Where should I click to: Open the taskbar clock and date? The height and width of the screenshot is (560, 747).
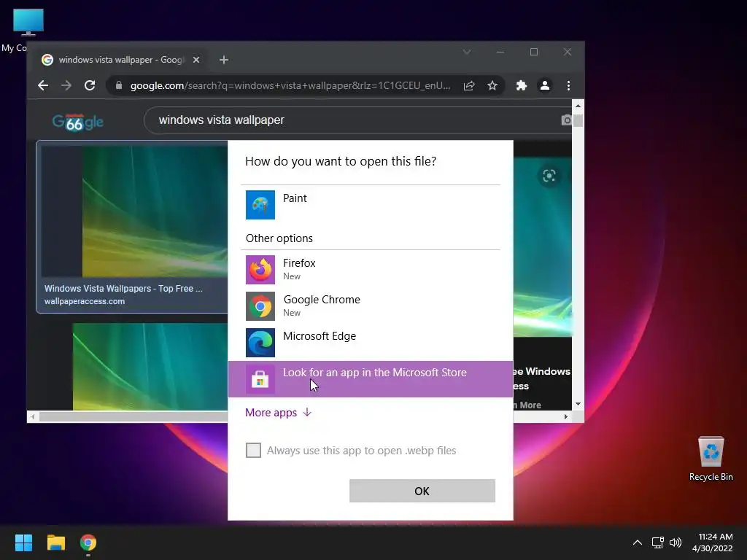[x=713, y=542]
